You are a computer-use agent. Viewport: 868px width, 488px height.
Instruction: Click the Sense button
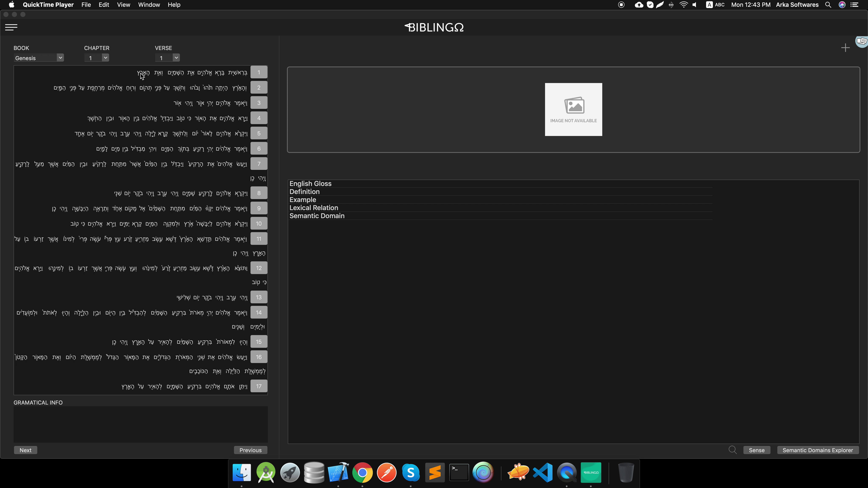tap(757, 450)
